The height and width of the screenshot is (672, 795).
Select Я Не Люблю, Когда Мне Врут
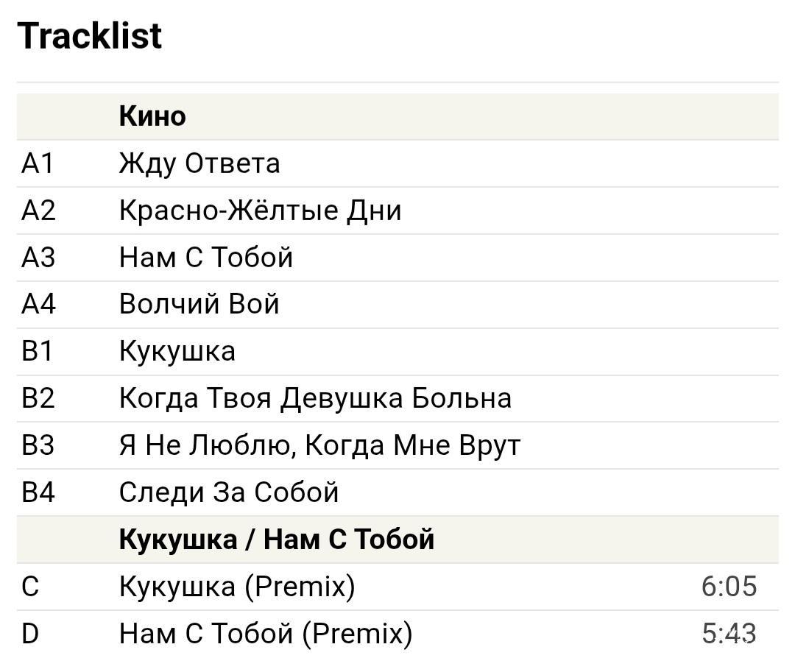(x=319, y=446)
